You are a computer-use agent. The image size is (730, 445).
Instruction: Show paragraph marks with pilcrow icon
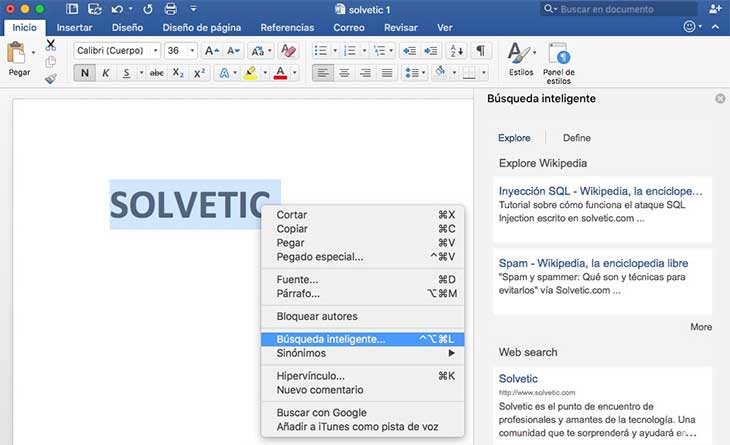(481, 50)
